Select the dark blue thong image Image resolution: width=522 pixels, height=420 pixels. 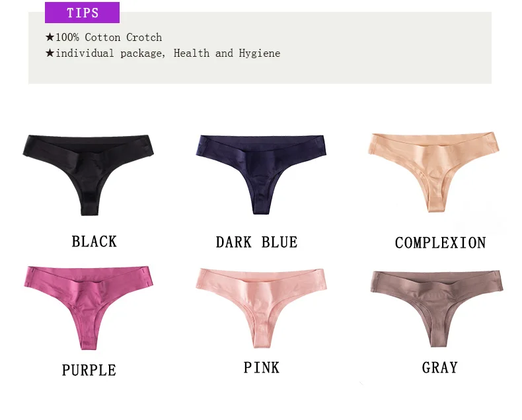coord(262,174)
